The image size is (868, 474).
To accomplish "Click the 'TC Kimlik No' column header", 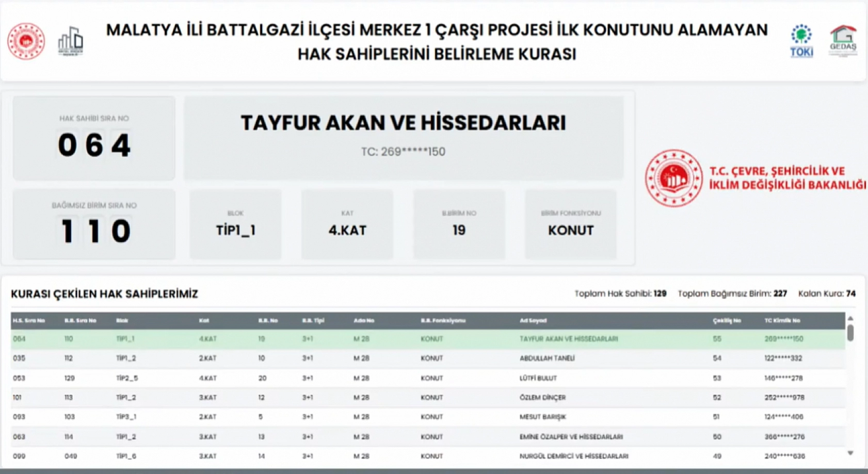I will coord(782,320).
